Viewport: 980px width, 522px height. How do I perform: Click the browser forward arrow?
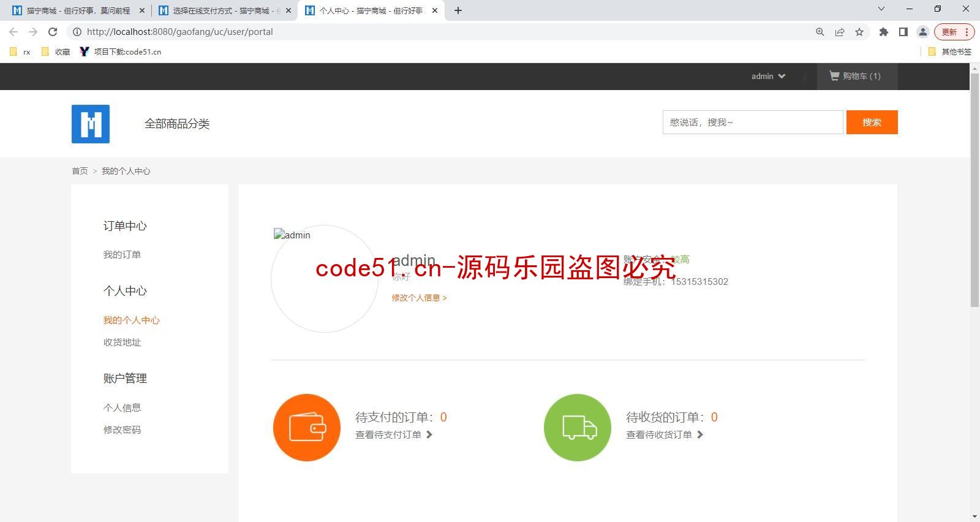tap(33, 32)
